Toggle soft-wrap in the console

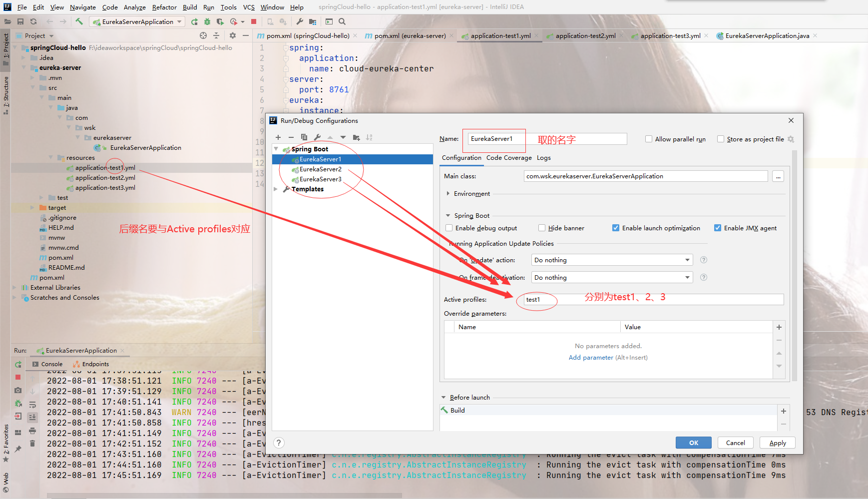point(32,405)
